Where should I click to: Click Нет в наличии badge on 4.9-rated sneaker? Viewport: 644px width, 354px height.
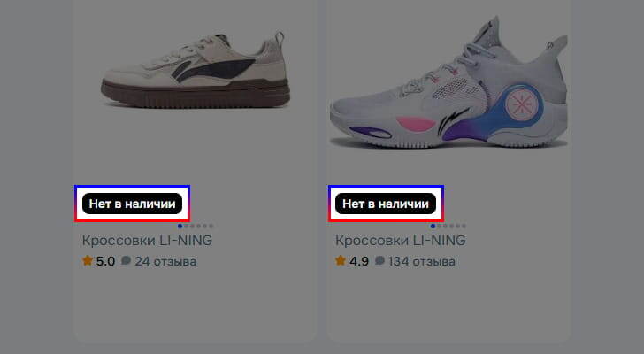coord(386,204)
